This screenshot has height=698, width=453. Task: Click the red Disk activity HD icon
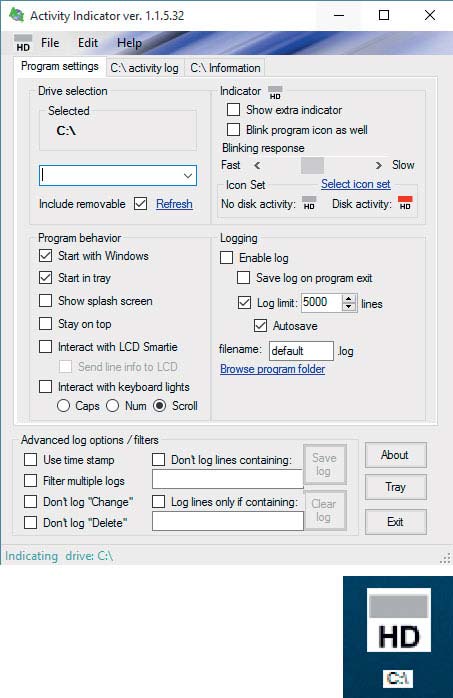point(405,203)
